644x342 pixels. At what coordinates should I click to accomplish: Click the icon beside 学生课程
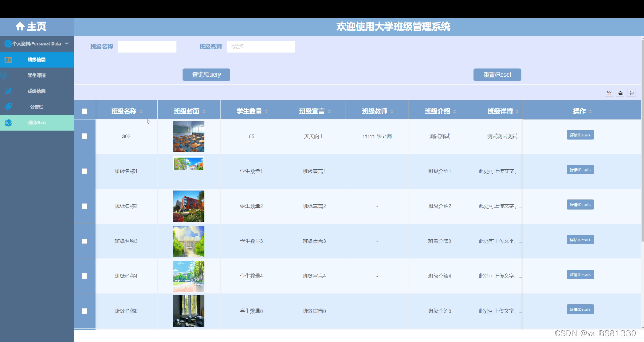[x=4, y=75]
